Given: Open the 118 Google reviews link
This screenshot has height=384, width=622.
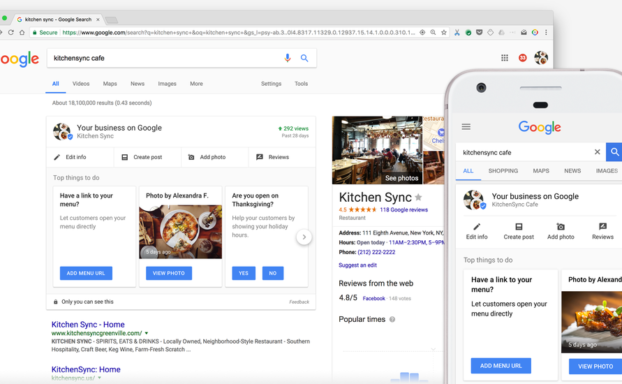Looking at the screenshot, I should coord(404,210).
